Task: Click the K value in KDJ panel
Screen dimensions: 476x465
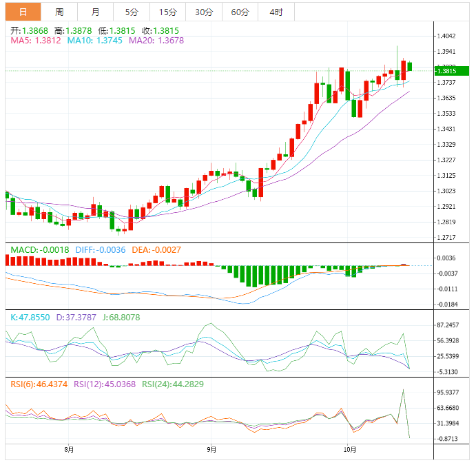Action: pos(30,317)
